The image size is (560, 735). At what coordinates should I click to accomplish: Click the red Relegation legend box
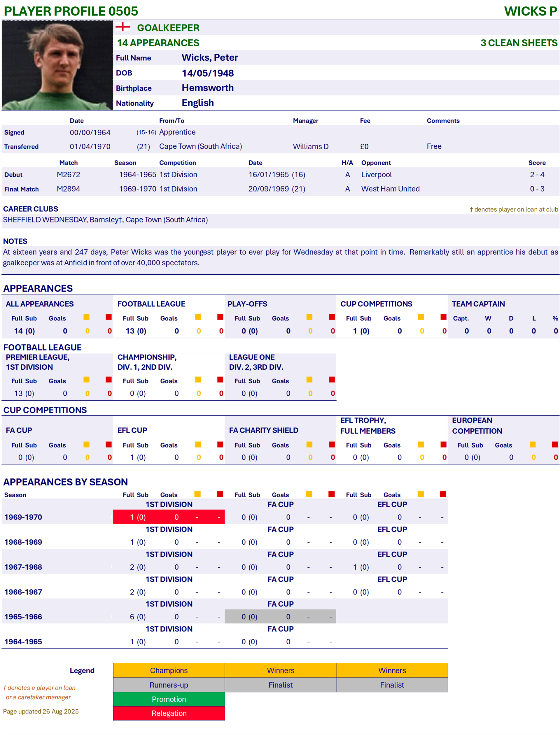point(169,713)
